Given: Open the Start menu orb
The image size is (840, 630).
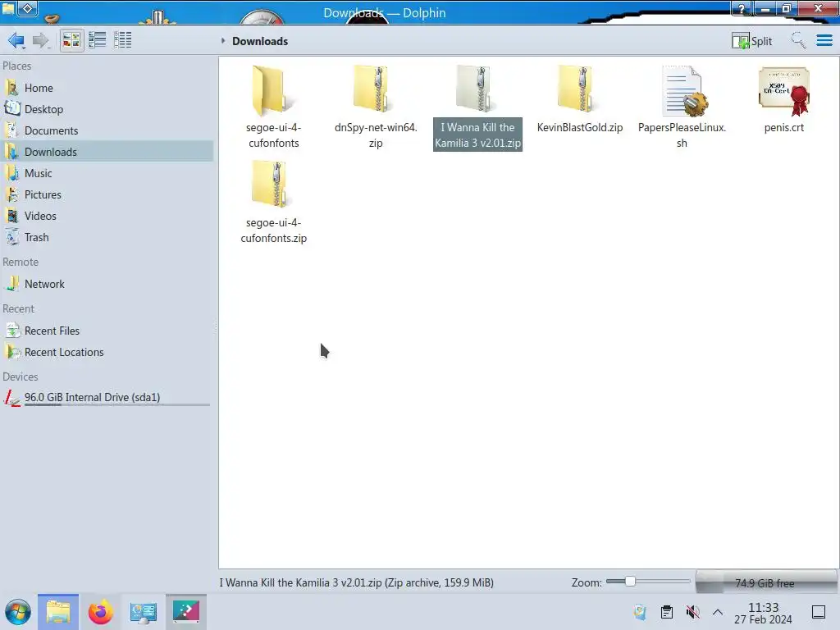Looking at the screenshot, I should tap(18, 612).
